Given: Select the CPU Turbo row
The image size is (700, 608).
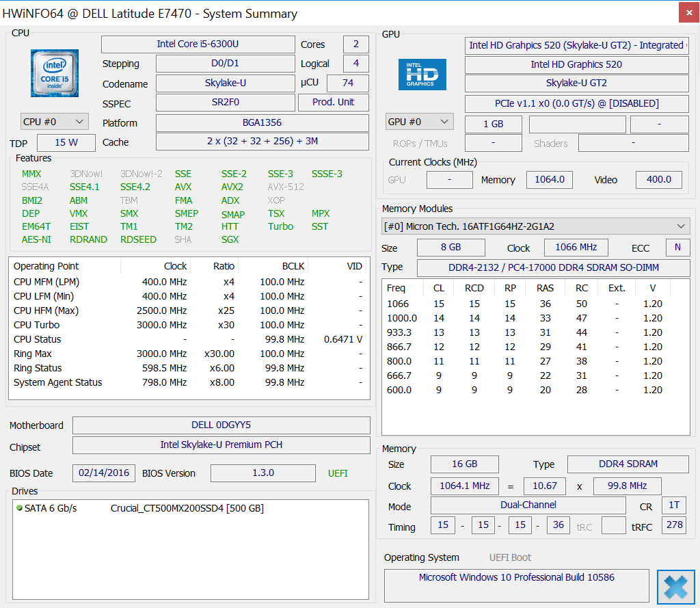Looking at the screenshot, I should 188,325.
